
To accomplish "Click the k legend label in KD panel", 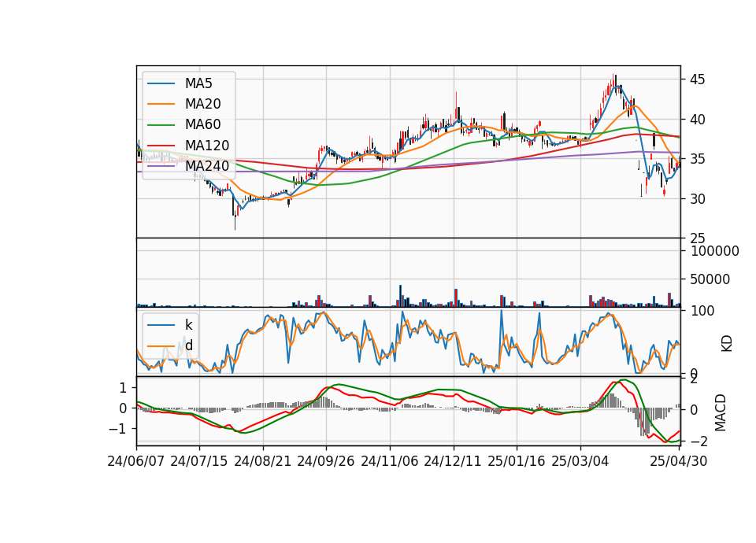I will tap(188, 325).
